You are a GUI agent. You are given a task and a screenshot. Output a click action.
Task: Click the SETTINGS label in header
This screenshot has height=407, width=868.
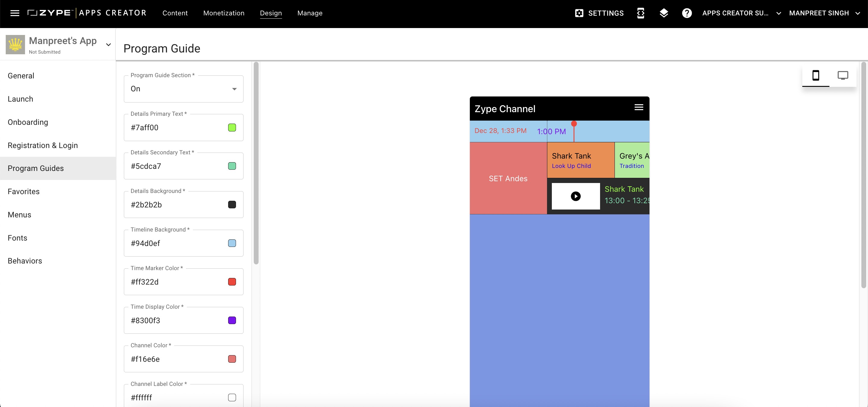606,13
